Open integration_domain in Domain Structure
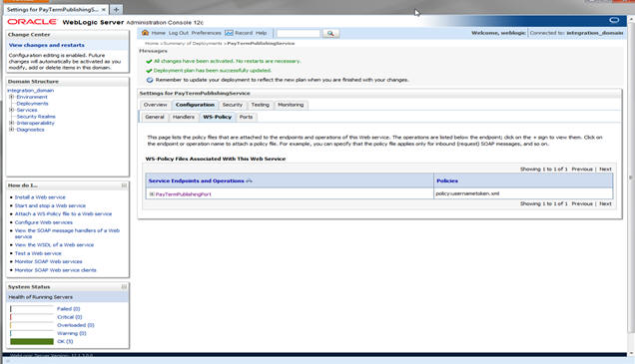 [x=30, y=91]
